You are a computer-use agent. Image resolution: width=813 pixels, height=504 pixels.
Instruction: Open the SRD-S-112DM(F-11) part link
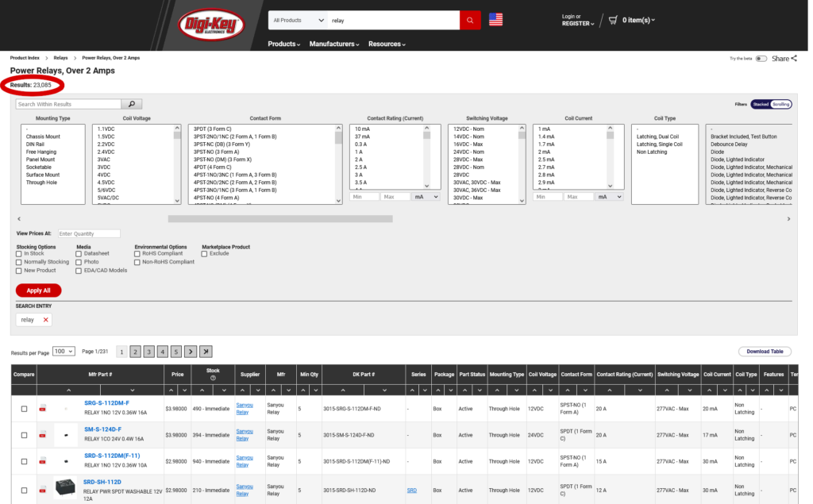click(x=112, y=456)
